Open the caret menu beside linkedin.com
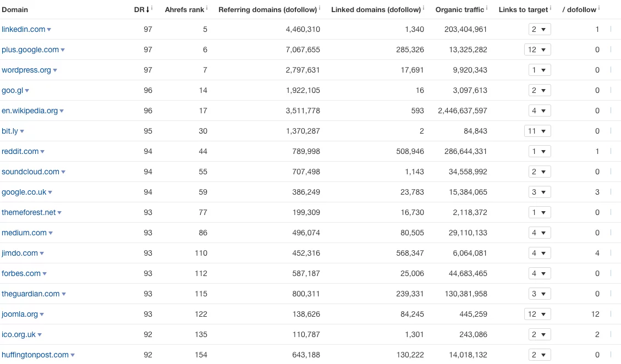The image size is (621, 364). coord(50,30)
